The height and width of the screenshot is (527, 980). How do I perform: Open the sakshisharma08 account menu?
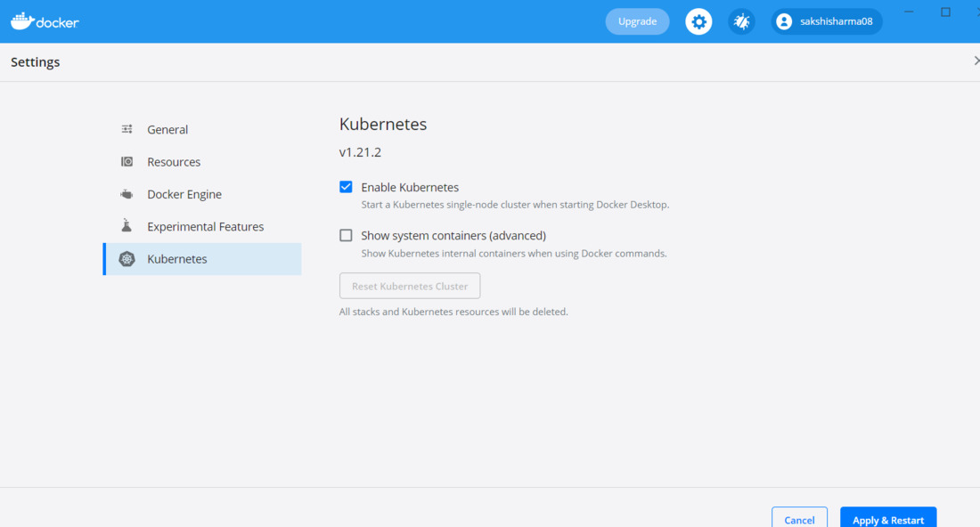(x=826, y=22)
